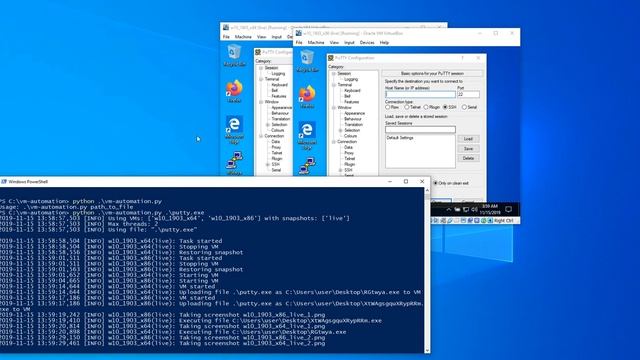Open Input menu in front VirtualBox window

(349, 42)
